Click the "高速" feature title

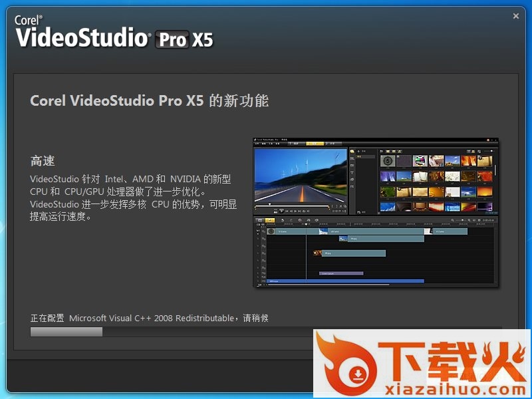[43, 161]
